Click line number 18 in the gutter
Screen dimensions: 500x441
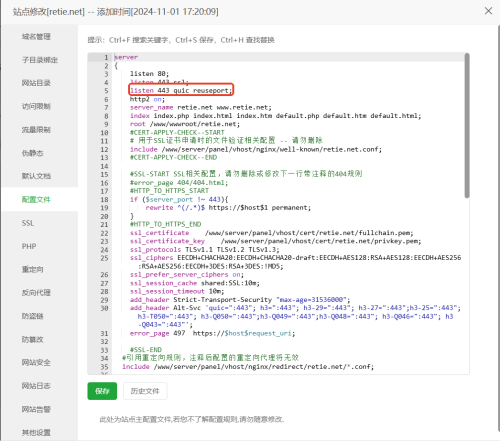tap(104, 199)
